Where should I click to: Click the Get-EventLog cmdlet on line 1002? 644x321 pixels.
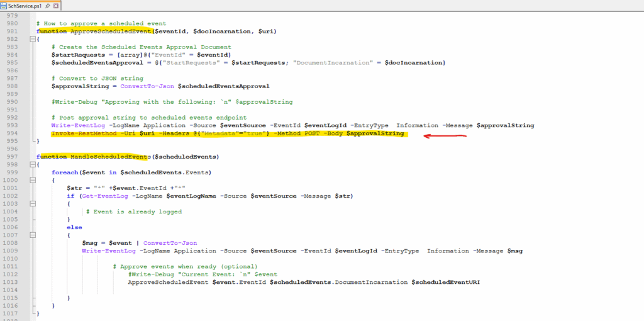pyautogui.click(x=105, y=196)
